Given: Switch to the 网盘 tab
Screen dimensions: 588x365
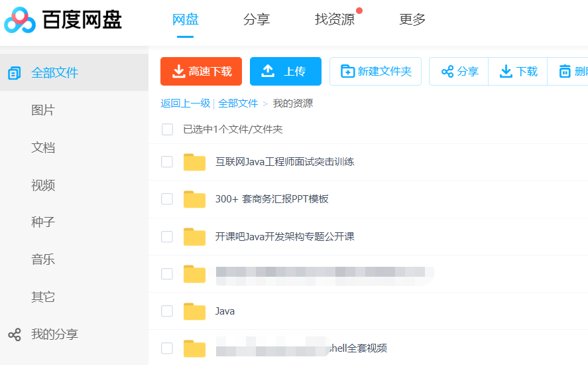Looking at the screenshot, I should (x=185, y=19).
